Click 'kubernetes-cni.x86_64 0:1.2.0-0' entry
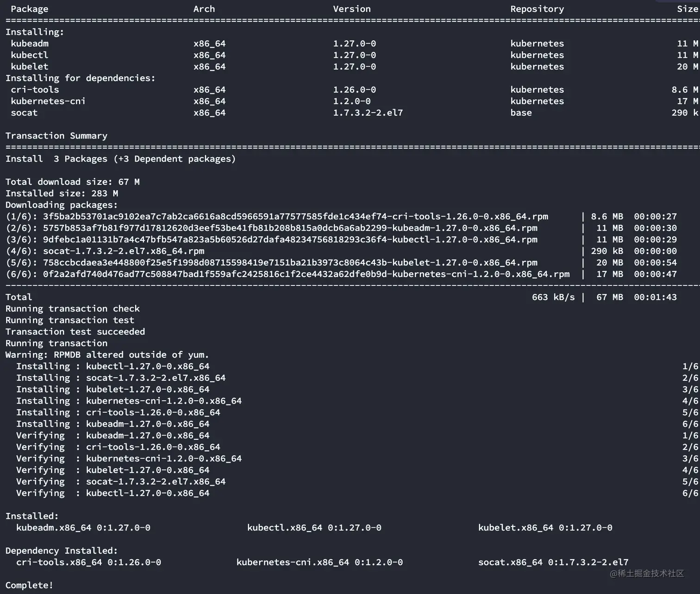This screenshot has width=700, height=594. coord(320,563)
